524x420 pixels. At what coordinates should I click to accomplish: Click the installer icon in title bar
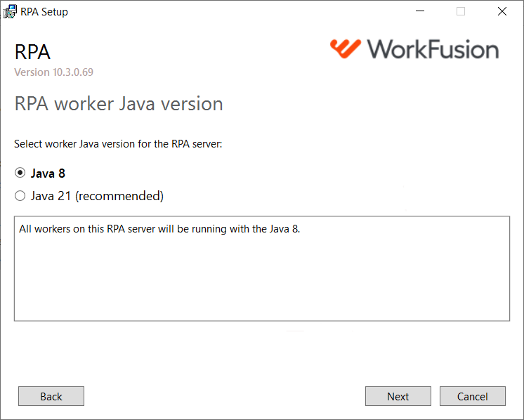(x=10, y=12)
